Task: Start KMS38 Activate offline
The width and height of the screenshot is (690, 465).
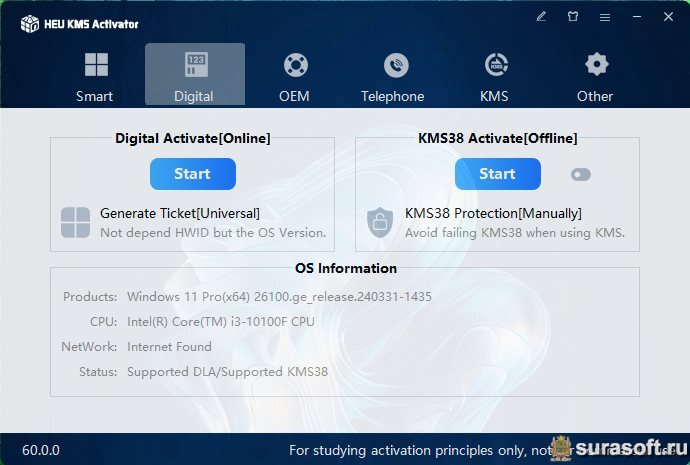Action: (498, 174)
